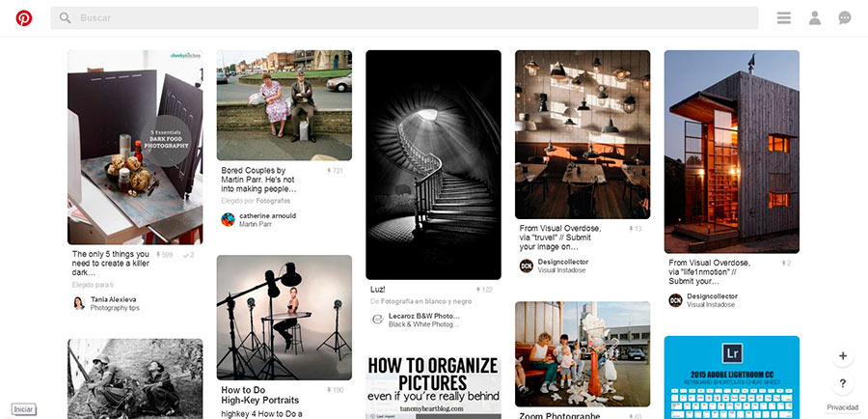
Task: Open the How to Organize Pictures pin
Action: click(433, 387)
